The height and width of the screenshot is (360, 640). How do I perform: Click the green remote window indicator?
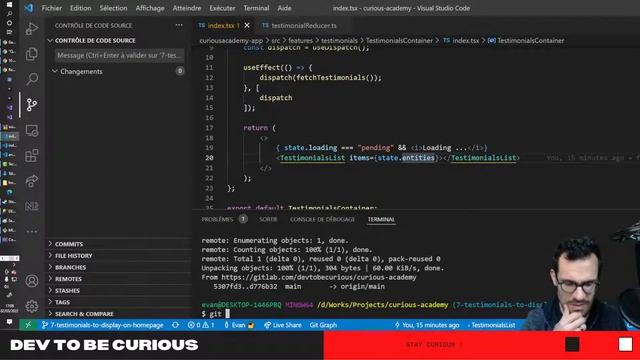pos(28,325)
